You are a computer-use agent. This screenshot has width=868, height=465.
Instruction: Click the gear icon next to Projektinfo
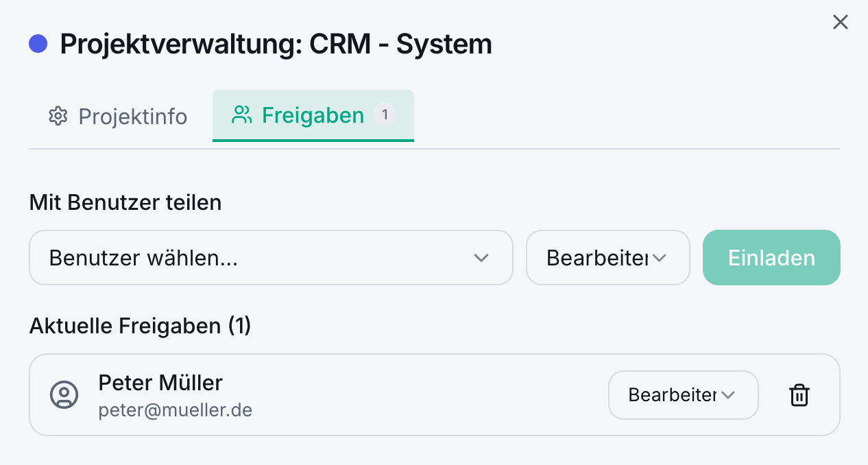coord(58,116)
